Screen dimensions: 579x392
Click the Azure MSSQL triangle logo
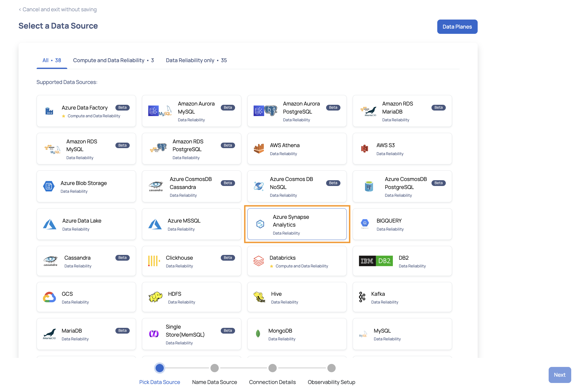(155, 224)
